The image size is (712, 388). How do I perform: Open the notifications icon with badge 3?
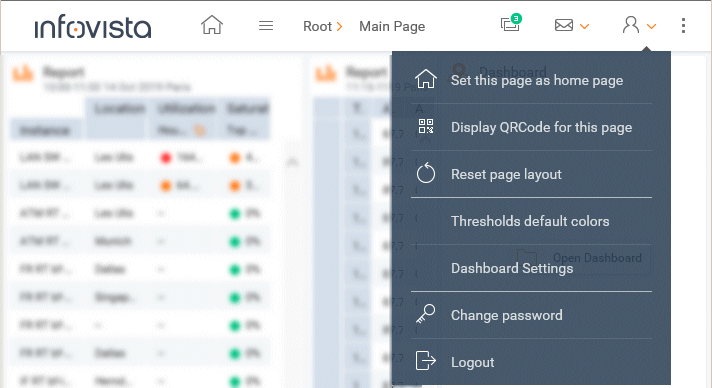point(511,23)
